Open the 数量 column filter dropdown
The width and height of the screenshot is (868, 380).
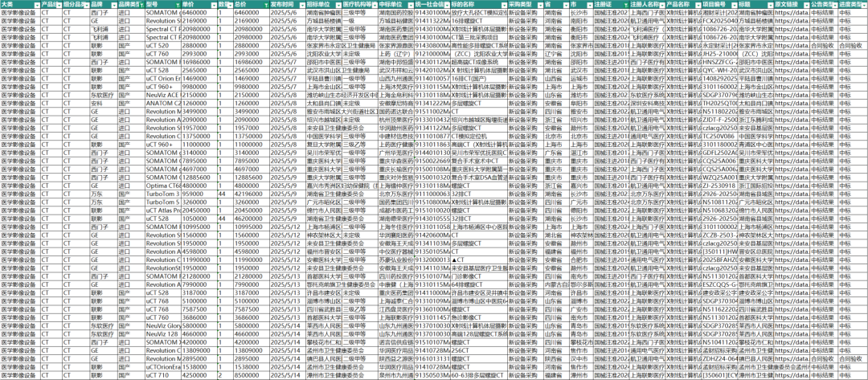(229, 4)
